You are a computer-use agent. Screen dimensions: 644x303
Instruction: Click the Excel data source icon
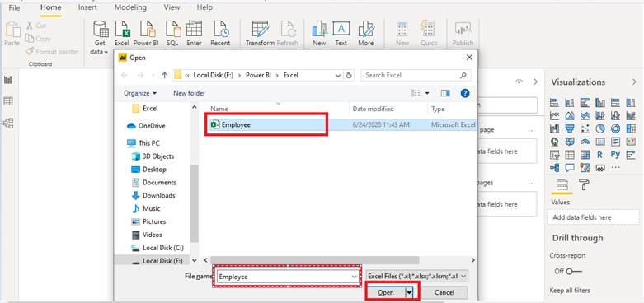click(122, 29)
